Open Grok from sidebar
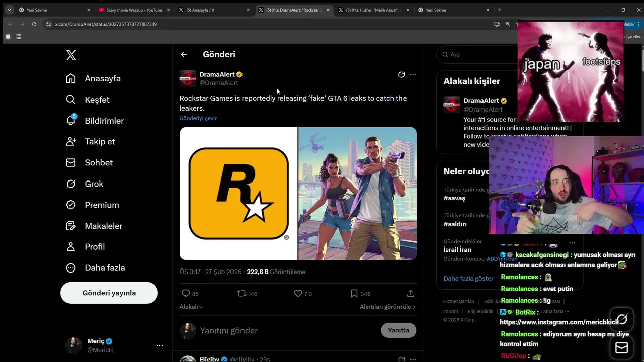The width and height of the screenshot is (644, 362). coord(85,184)
